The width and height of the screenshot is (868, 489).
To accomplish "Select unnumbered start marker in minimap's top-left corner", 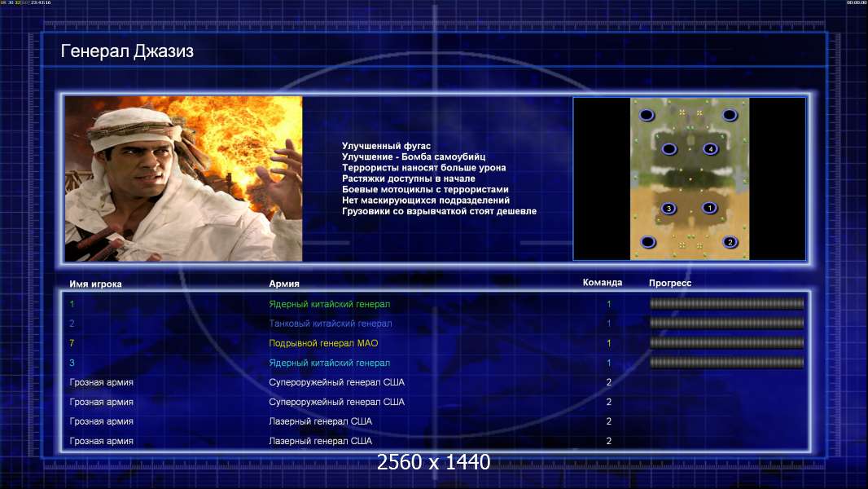I will [x=647, y=115].
